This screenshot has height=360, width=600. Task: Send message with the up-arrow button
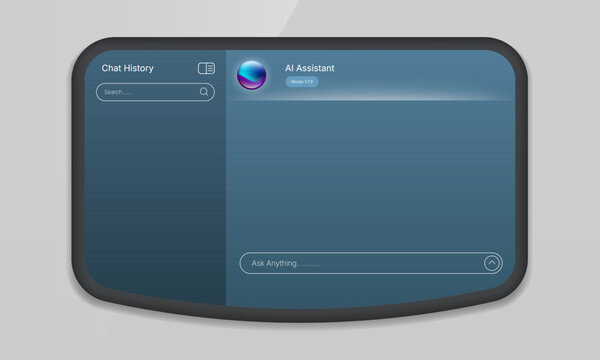click(x=492, y=263)
